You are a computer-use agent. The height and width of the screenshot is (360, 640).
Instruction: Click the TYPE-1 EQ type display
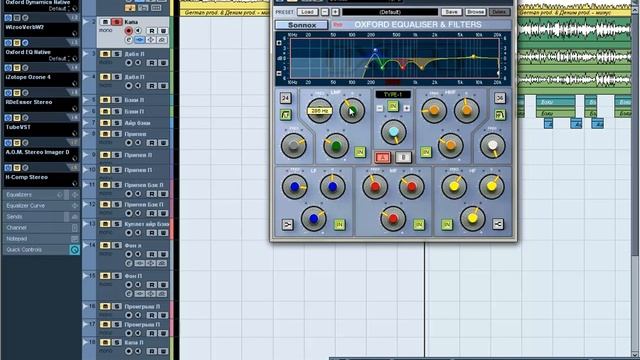pos(393,94)
